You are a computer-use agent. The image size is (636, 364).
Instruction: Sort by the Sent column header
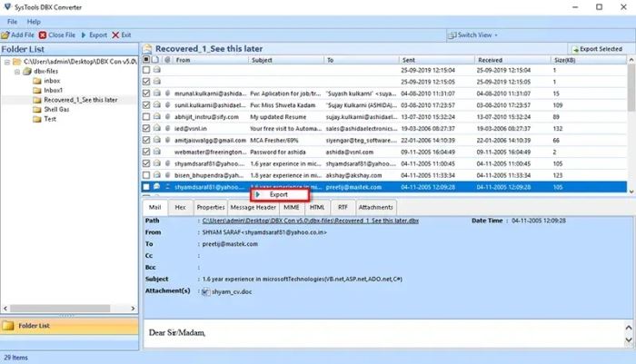tap(437, 60)
